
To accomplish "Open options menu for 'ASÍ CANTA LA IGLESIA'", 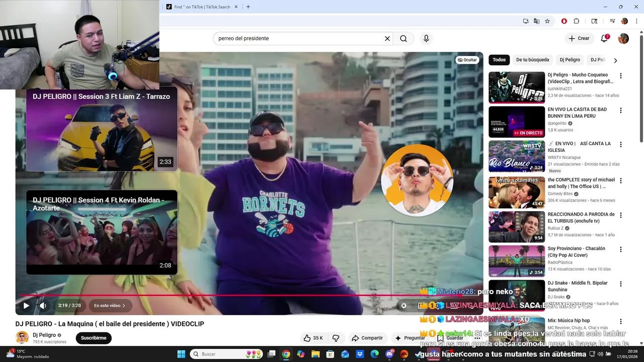I will (620, 144).
